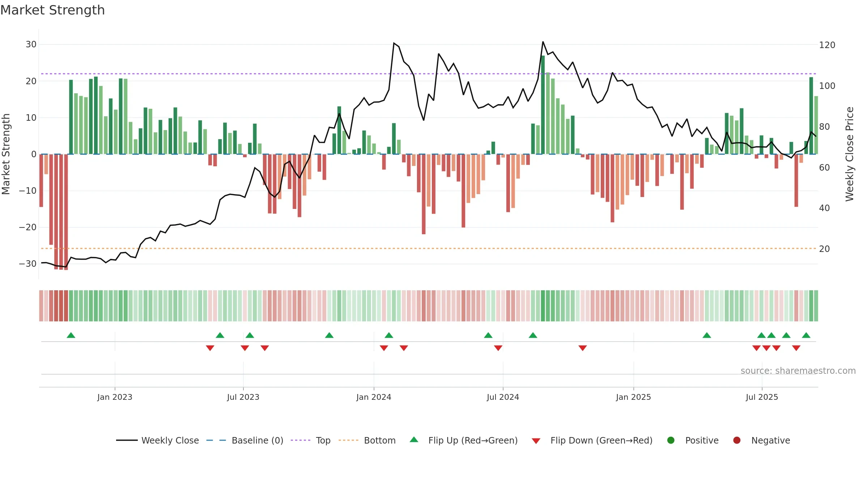Click the Jan 2025 axis label

(633, 397)
